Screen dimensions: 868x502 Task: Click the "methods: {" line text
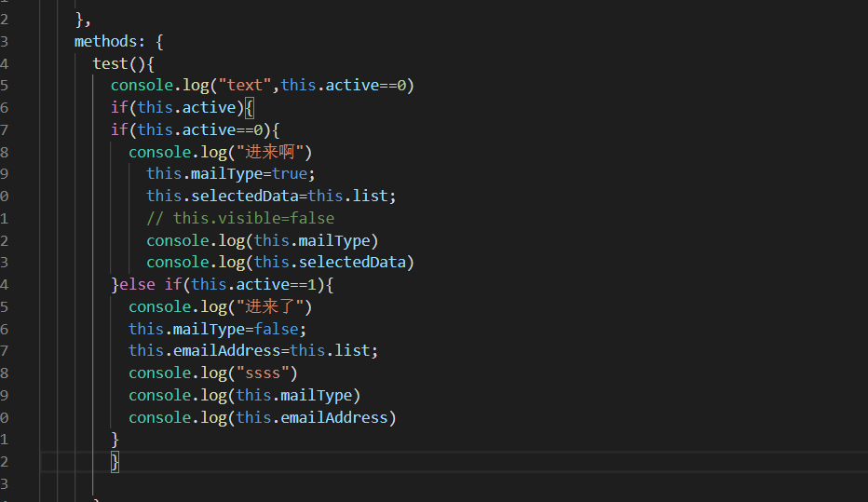click(119, 42)
